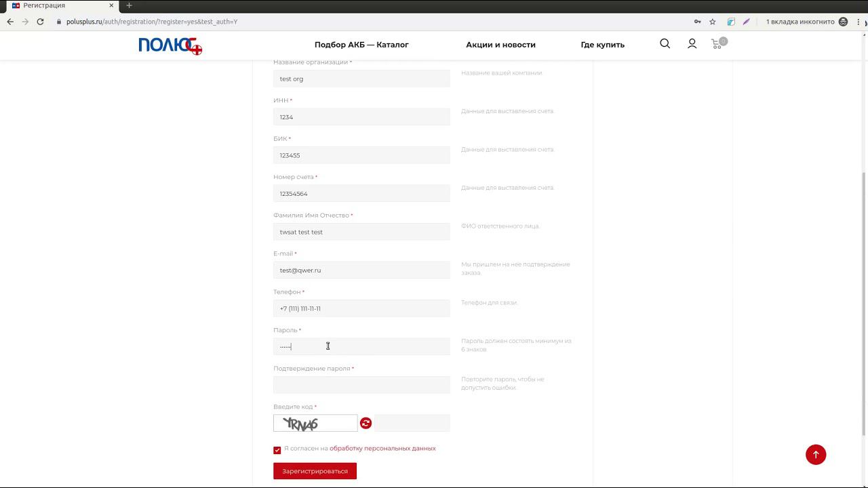Image resolution: width=868 pixels, height=488 pixels.
Task: Click the Телефон input field
Action: pos(361,308)
